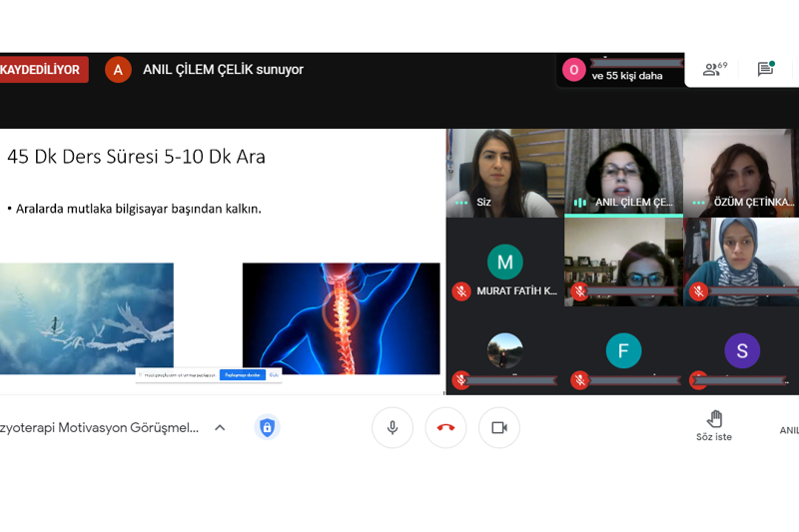Click the blue stop sharing button
Screen dimensions: 799x532
(x=242, y=375)
